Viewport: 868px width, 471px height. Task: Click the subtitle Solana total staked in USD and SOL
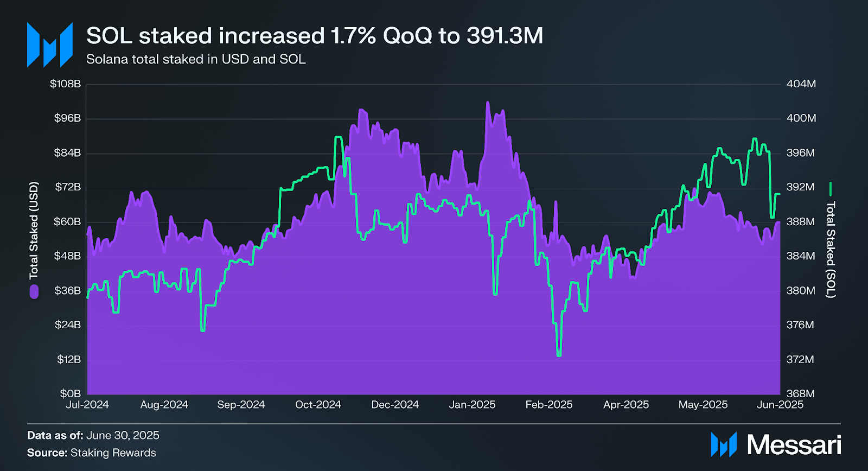[x=196, y=59]
